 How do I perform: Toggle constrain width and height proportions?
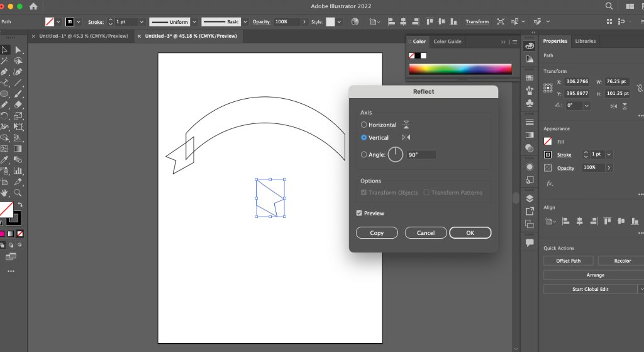tap(640, 88)
